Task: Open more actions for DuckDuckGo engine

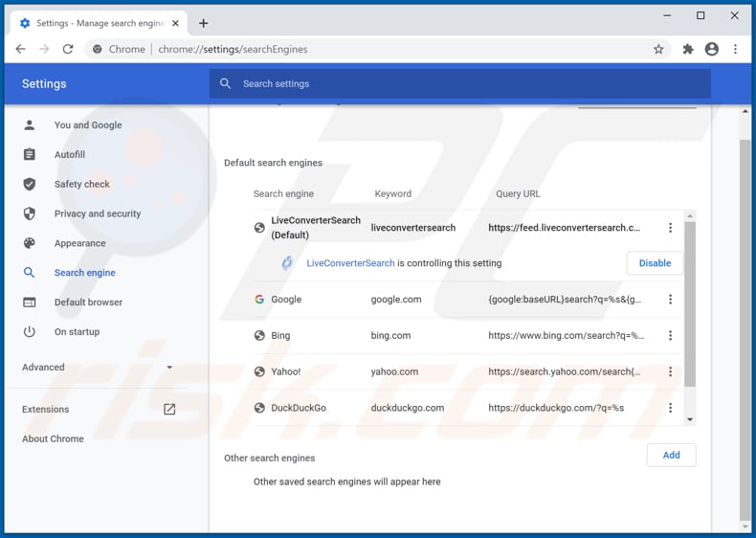Action: pos(670,408)
